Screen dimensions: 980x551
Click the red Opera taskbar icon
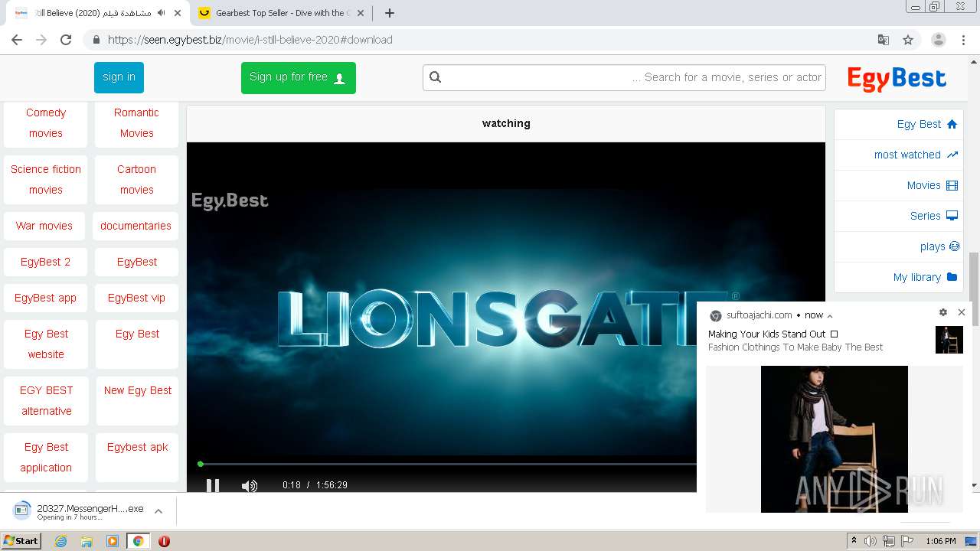coord(164,541)
